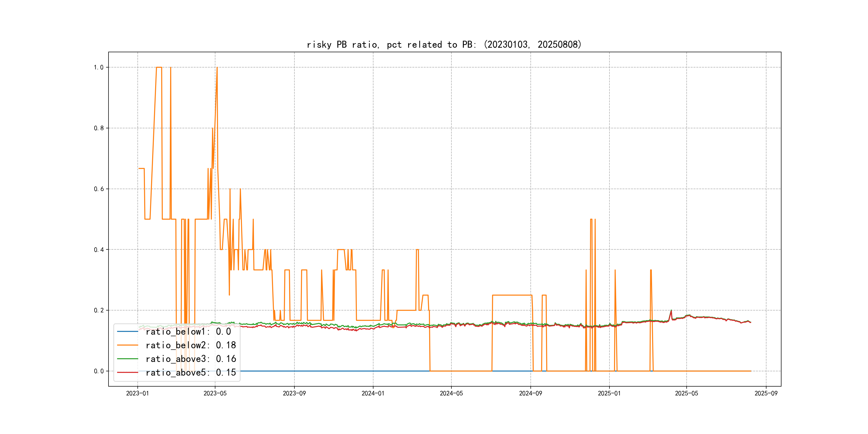Image resolution: width=868 pixels, height=434 pixels.
Task: Click the 2024-05 x-axis tick label
Action: pyautogui.click(x=451, y=394)
